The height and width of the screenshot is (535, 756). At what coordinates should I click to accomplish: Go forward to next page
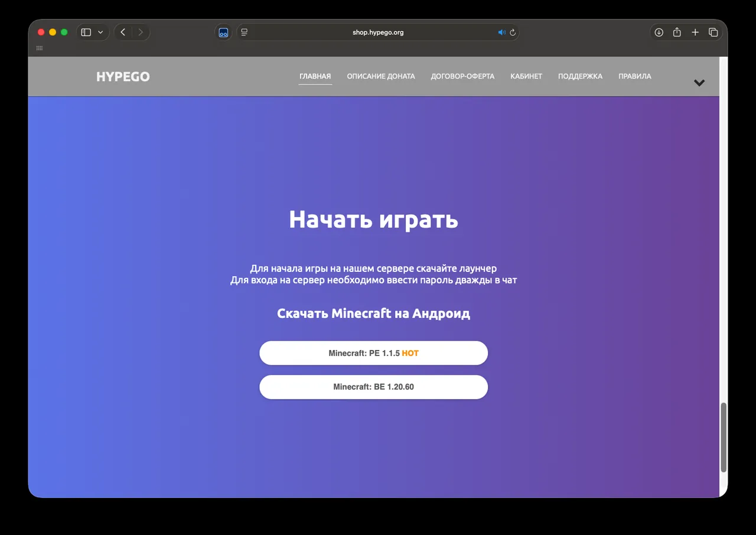141,33
